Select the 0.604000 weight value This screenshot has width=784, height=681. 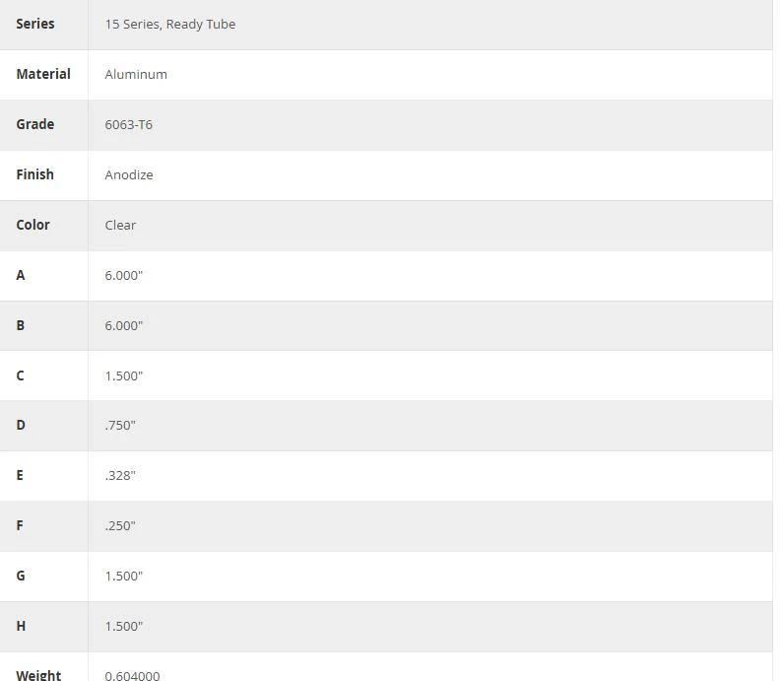click(x=133, y=675)
